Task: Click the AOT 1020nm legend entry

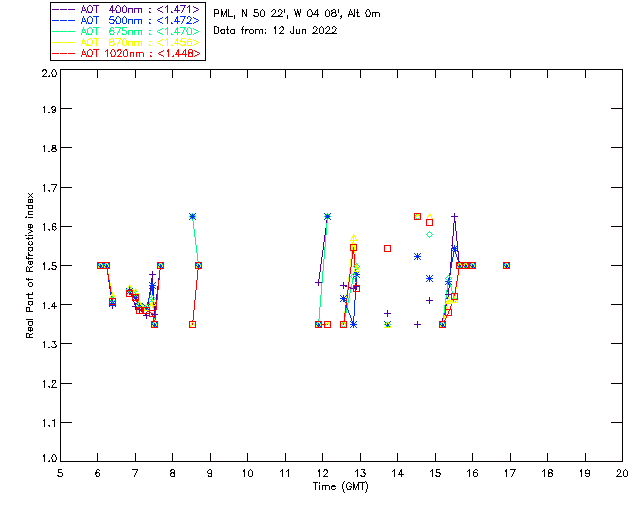Action: click(x=126, y=53)
